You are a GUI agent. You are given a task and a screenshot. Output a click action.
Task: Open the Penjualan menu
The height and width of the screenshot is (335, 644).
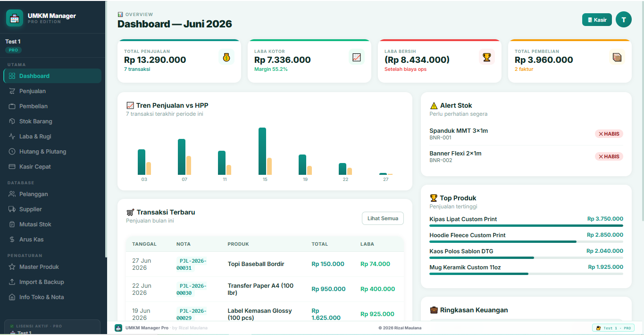pos(52,91)
